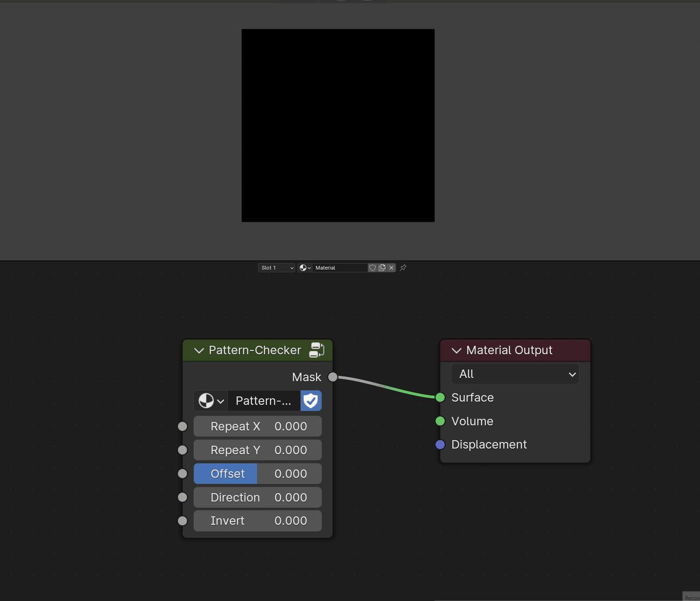Collapse the Material Output node with its chevron
The width and height of the screenshot is (700, 601).
tap(456, 350)
